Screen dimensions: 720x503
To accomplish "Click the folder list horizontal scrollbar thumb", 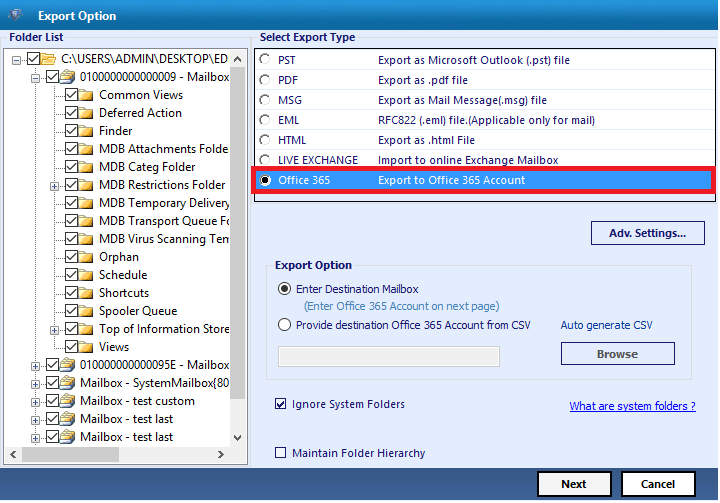I will [70, 454].
